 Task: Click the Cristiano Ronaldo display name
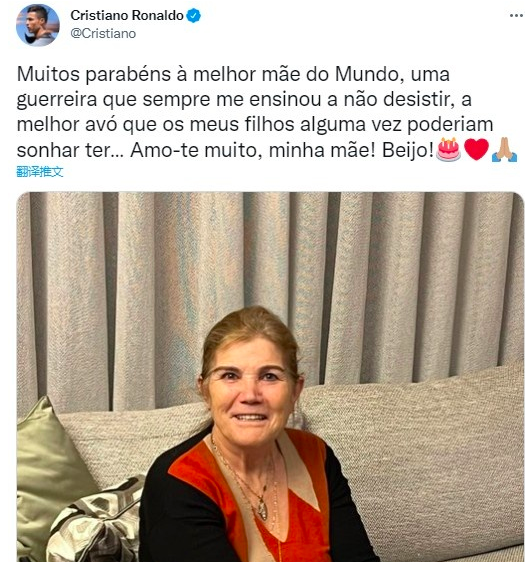pos(127,15)
